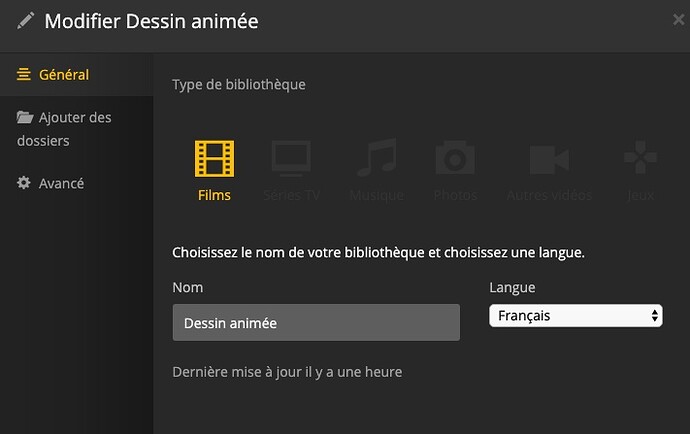690x434 pixels.
Task: Select the Jeux gamepad icon
Action: click(640, 159)
